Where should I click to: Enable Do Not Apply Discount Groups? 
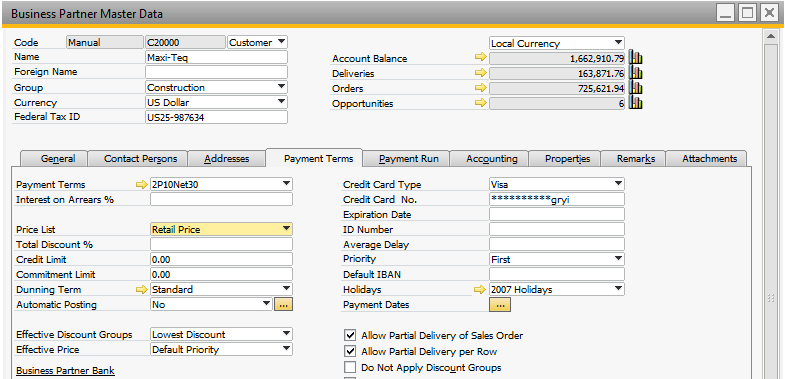pyautogui.click(x=350, y=367)
